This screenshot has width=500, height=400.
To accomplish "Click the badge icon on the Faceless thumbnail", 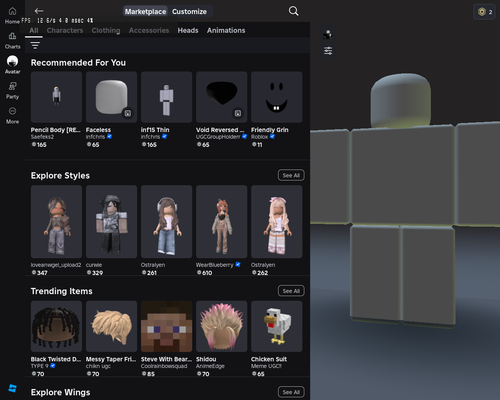I will pyautogui.click(x=128, y=113).
